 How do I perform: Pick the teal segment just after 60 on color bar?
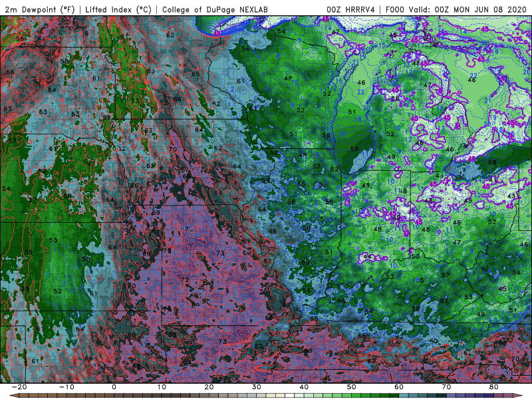(x=404, y=395)
